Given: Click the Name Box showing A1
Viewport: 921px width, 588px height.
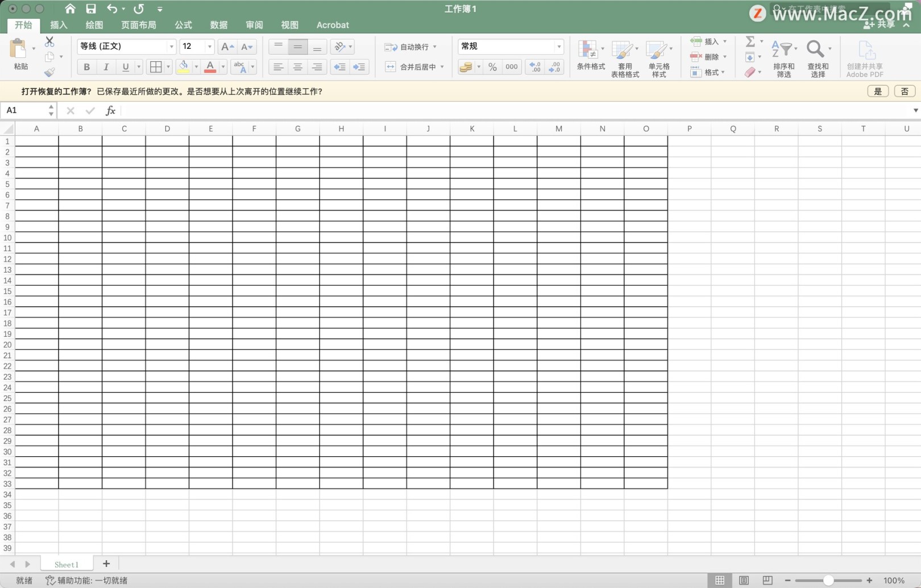Looking at the screenshot, I should click(24, 110).
